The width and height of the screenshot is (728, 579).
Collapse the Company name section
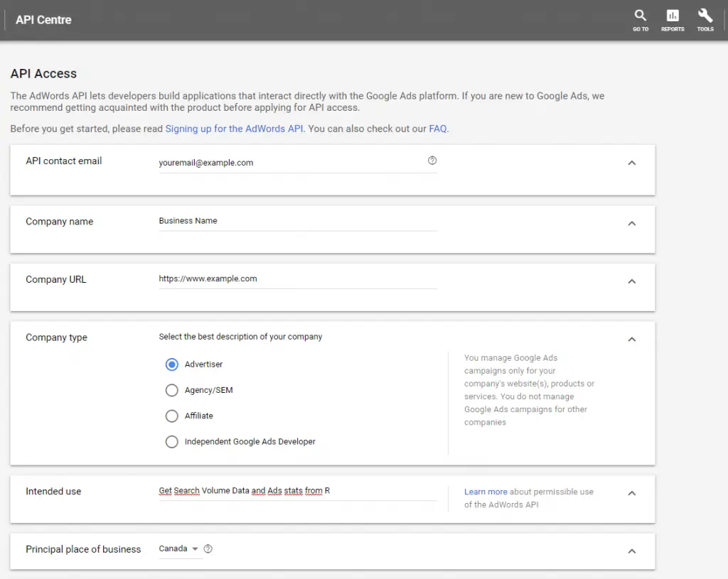pos(632,224)
